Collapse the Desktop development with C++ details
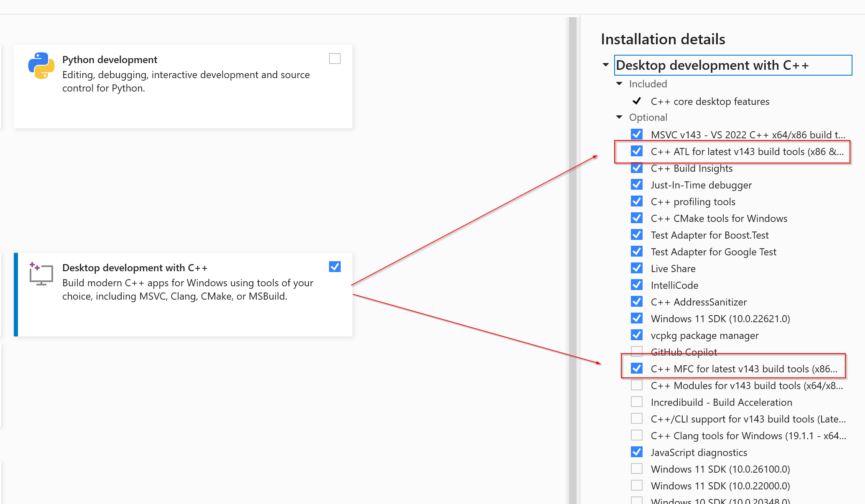 [605, 65]
